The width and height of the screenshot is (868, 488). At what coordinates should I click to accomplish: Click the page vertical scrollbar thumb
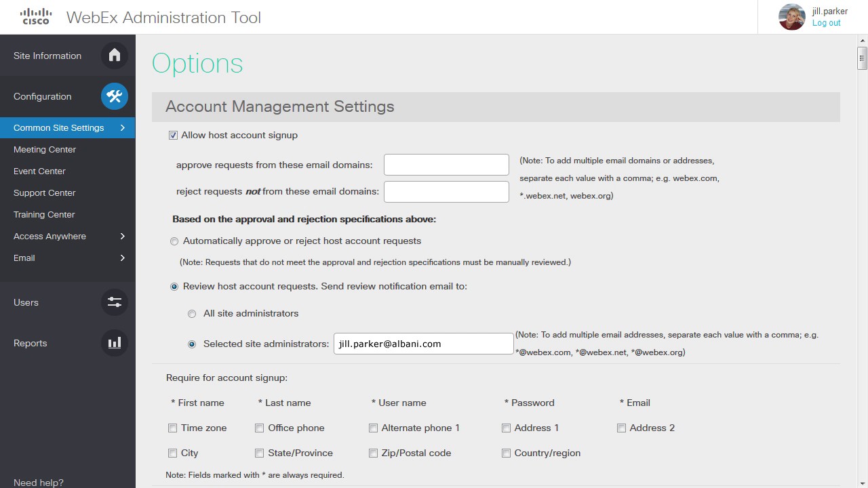pos(862,58)
